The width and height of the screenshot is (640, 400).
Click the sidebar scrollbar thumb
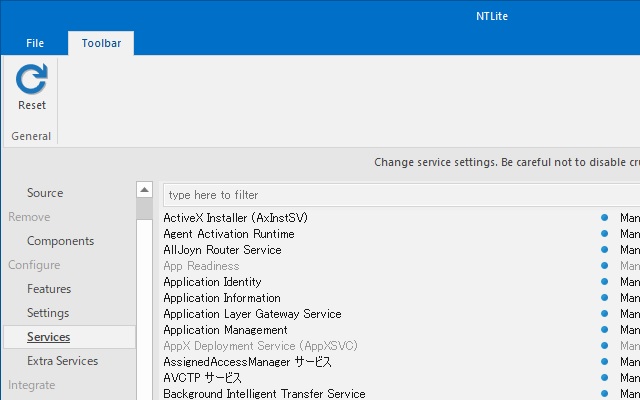[x=144, y=209]
